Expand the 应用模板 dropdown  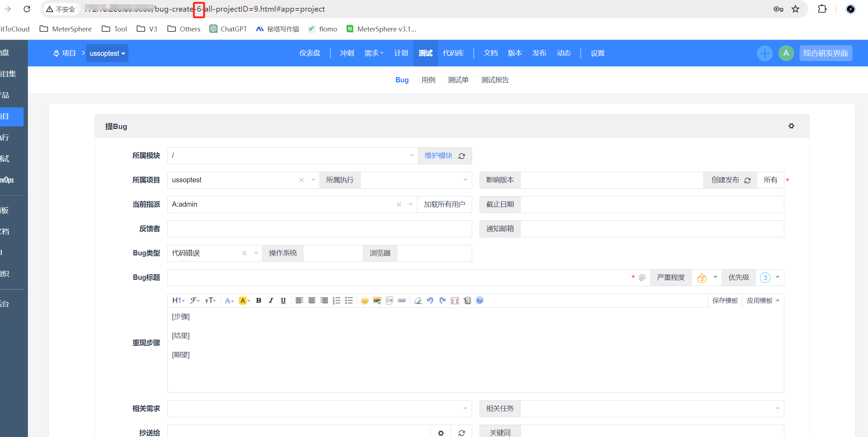(763, 300)
